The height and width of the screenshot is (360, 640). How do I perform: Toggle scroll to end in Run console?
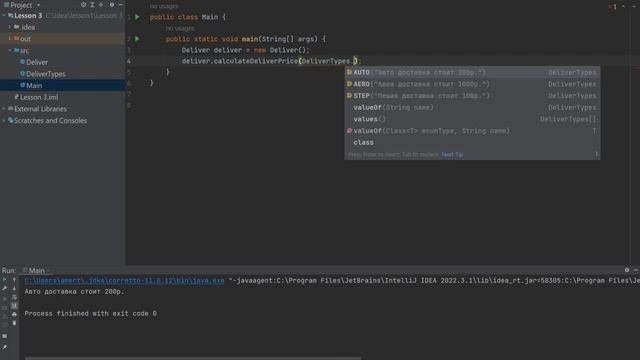click(x=14, y=306)
